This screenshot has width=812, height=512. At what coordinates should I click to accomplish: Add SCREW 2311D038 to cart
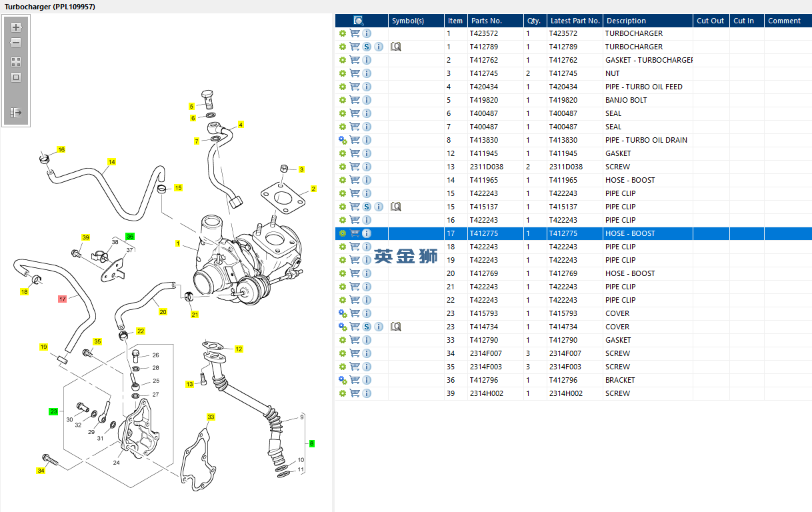click(x=355, y=167)
